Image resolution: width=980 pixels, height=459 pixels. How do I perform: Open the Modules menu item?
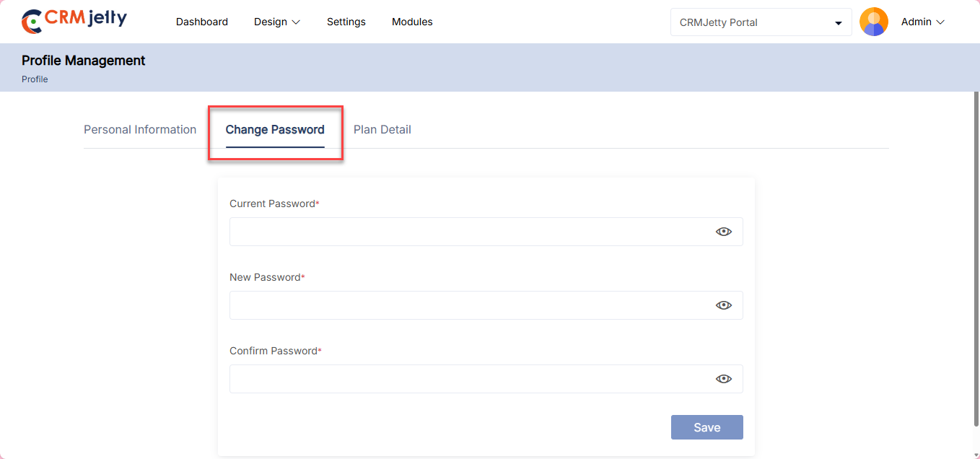pos(412,22)
